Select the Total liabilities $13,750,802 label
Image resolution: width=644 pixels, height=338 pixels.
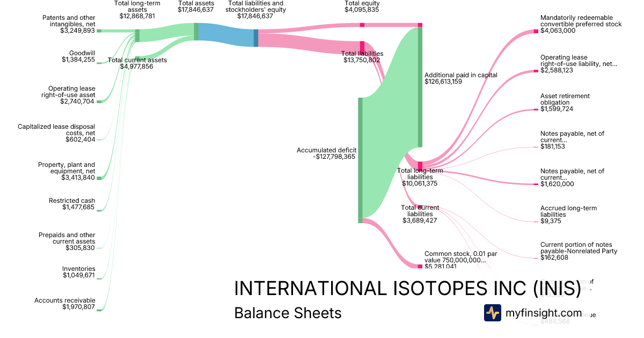(363, 57)
